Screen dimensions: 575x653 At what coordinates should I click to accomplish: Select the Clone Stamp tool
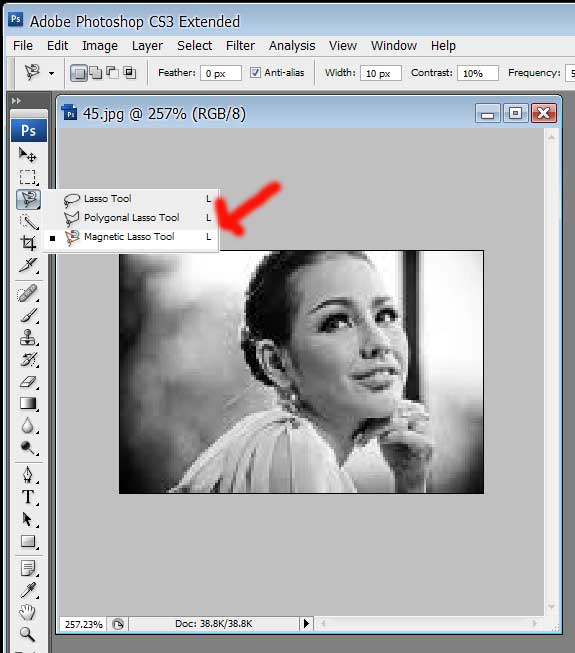click(x=28, y=337)
